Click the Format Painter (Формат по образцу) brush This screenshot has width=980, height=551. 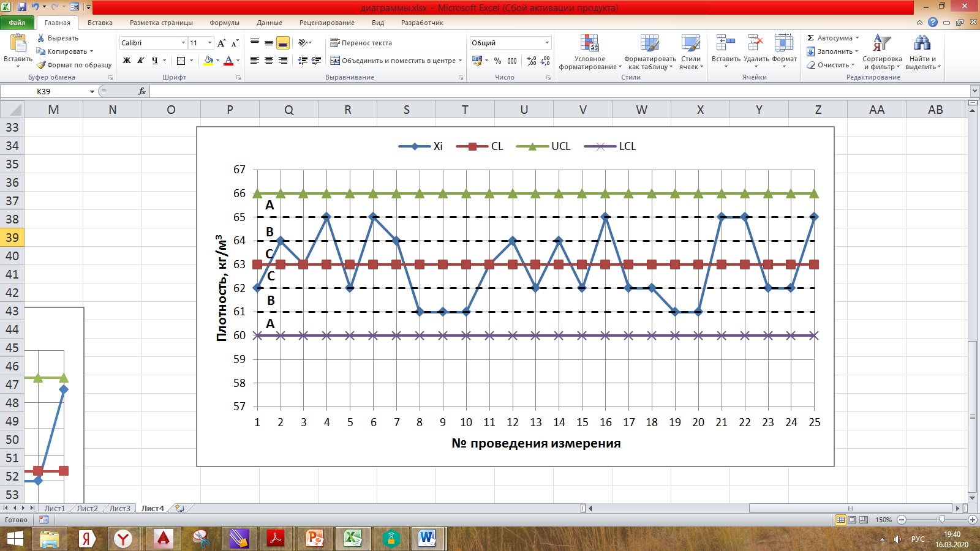click(x=41, y=65)
